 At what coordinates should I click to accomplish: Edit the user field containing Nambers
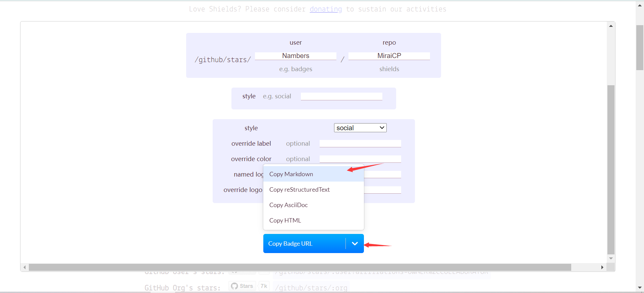tap(296, 56)
